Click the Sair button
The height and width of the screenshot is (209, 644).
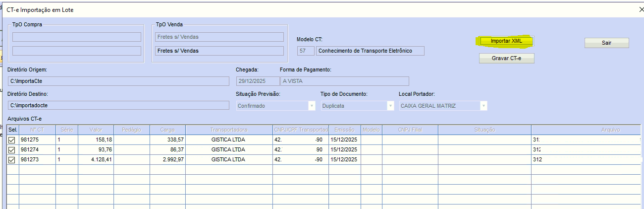pos(606,43)
